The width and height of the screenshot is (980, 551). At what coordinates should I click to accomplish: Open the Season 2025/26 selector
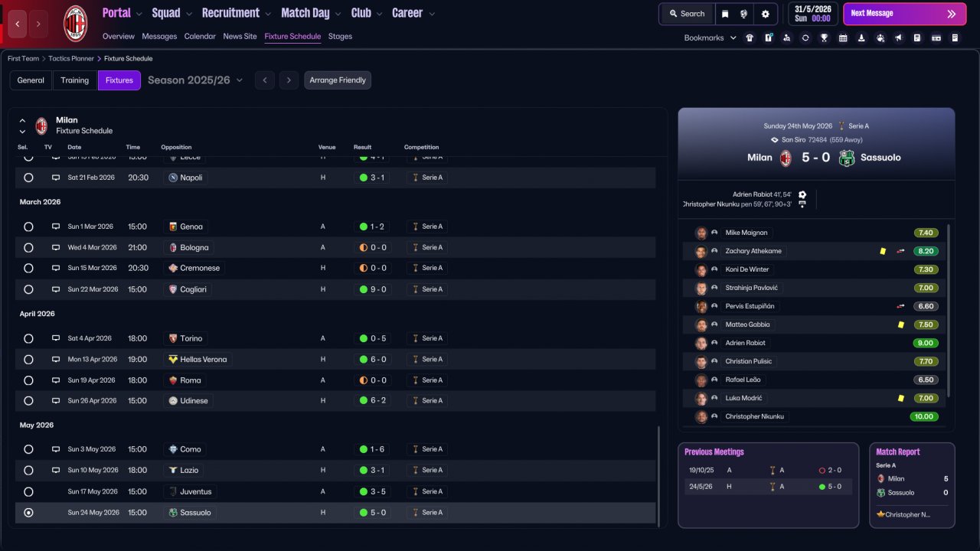[x=195, y=80]
